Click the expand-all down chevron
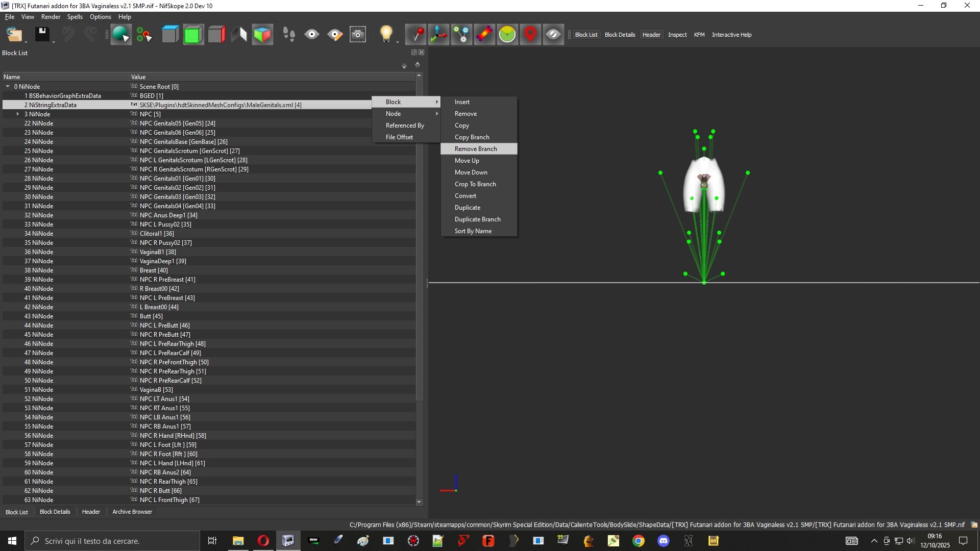 point(404,66)
